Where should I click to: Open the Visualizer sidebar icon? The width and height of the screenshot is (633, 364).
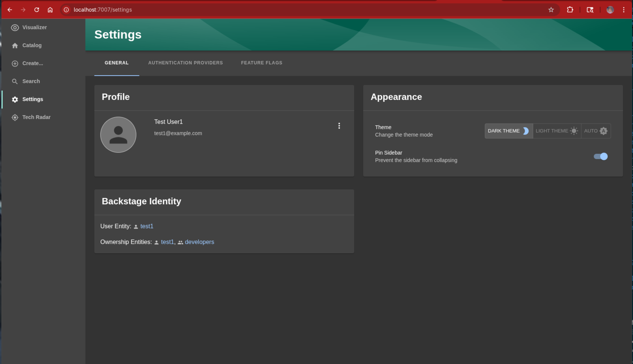pyautogui.click(x=15, y=27)
